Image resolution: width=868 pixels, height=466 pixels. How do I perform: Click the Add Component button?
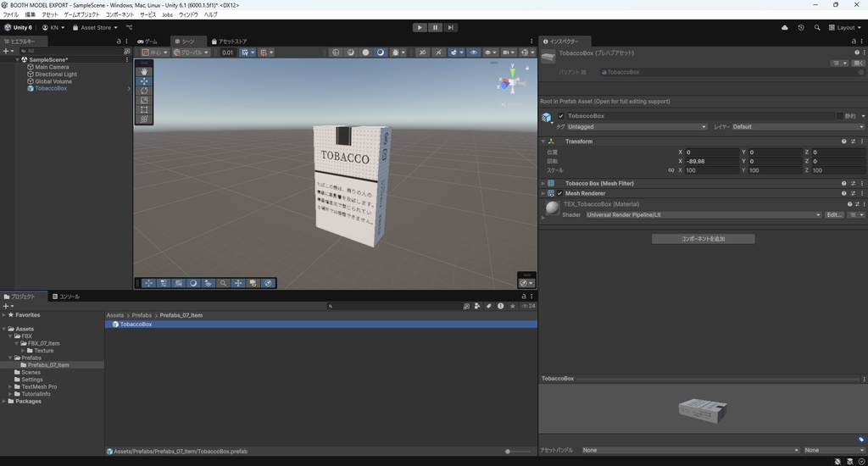[703, 239]
